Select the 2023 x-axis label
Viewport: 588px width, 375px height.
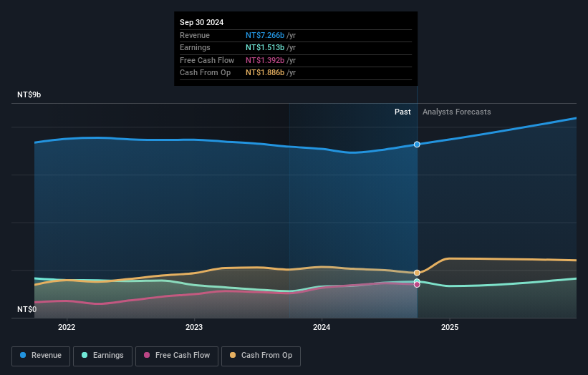(x=194, y=327)
